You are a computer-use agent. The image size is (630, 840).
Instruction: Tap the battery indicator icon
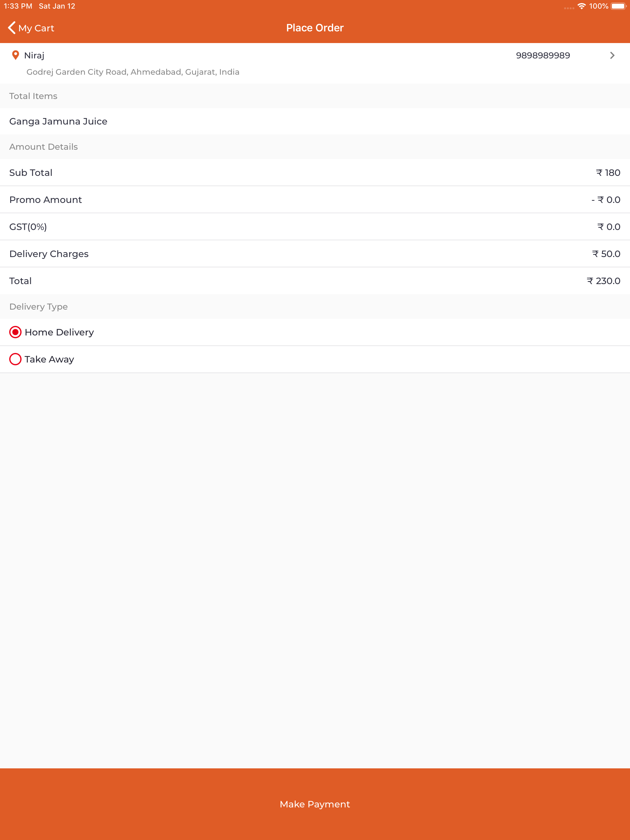coord(619,6)
